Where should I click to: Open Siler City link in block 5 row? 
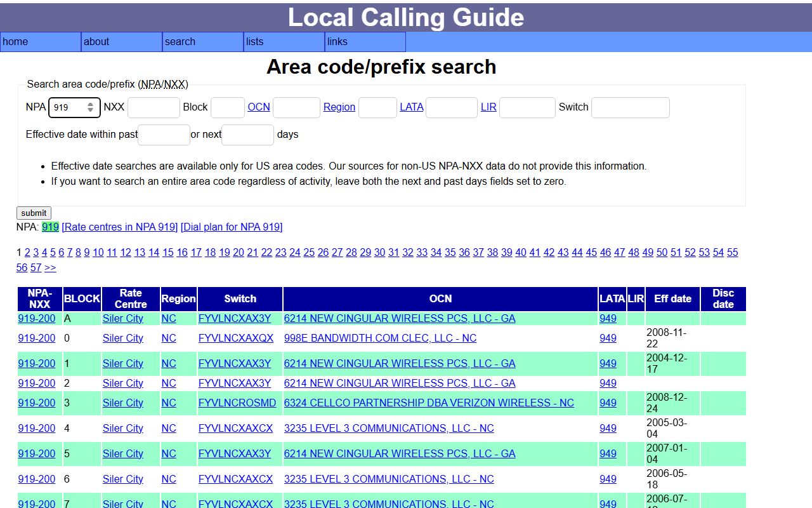point(123,454)
